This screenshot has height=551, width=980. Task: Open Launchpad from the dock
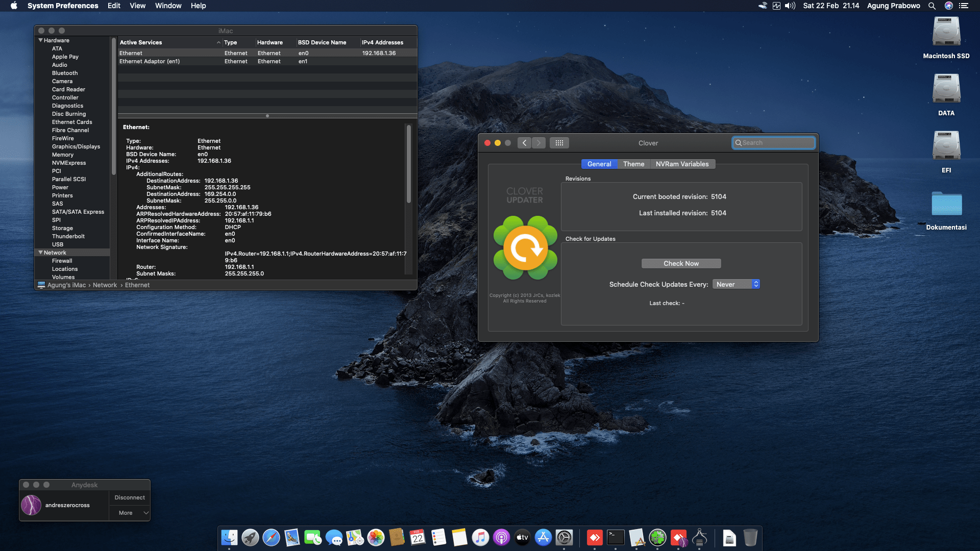[x=250, y=537]
